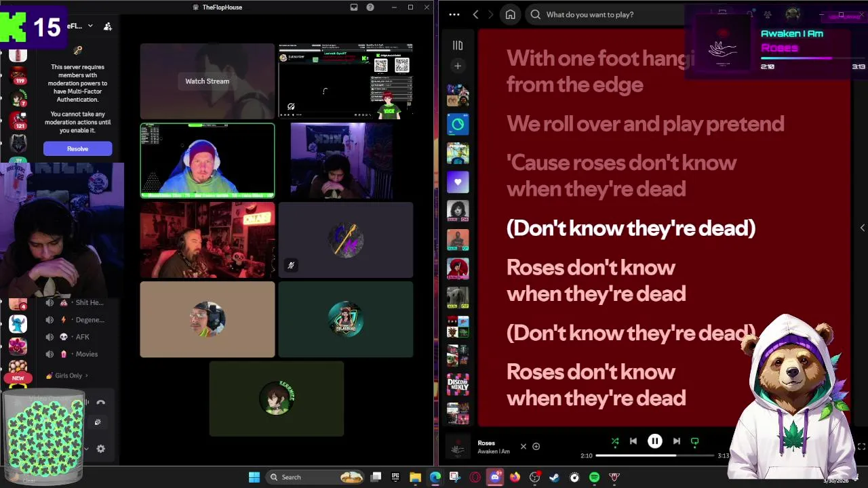Skip to next track
This screenshot has width=868, height=488.
676,441
